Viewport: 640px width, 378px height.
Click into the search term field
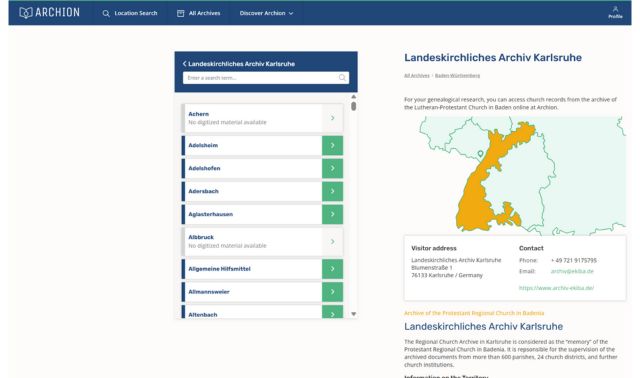pos(261,78)
